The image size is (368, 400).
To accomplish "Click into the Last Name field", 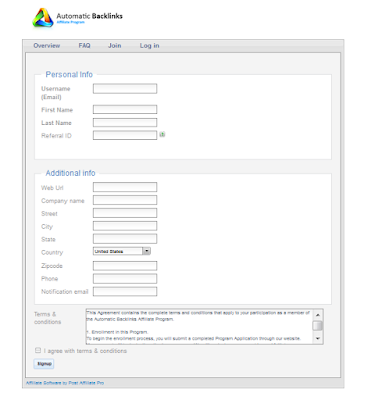I will (x=125, y=123).
